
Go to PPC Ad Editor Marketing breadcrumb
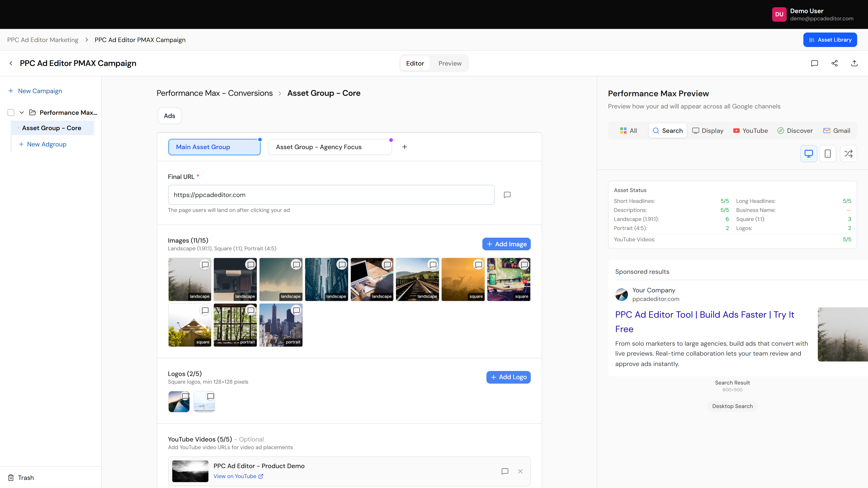click(43, 40)
